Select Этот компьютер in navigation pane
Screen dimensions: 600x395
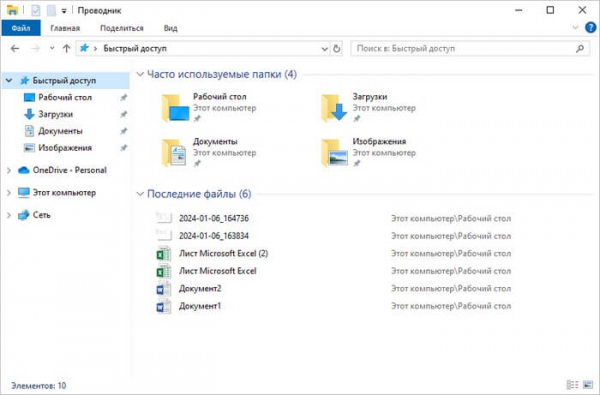point(64,193)
